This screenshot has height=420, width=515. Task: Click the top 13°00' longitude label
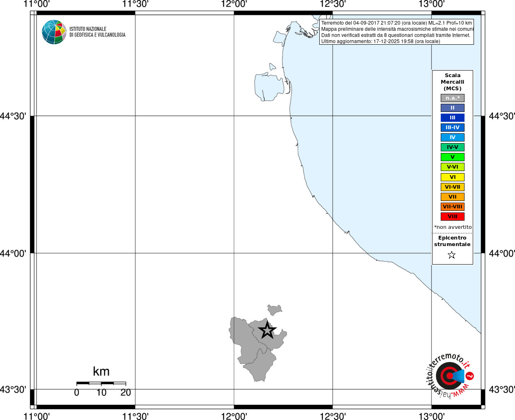pos(431,4)
